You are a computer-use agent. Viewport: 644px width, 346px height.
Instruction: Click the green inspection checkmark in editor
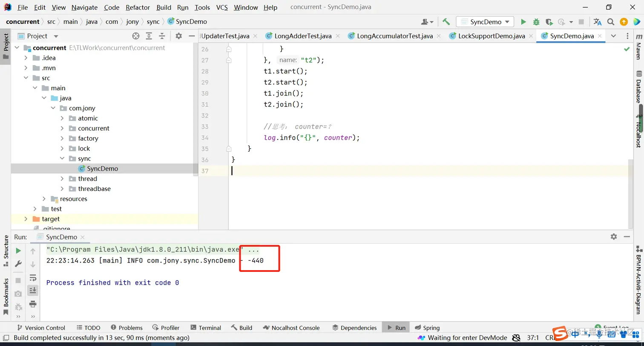(627, 49)
